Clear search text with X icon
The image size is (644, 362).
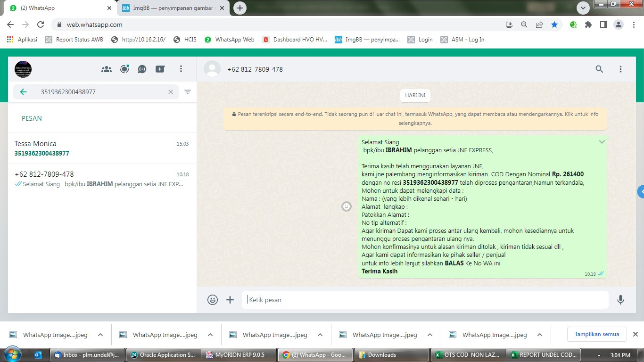click(171, 92)
